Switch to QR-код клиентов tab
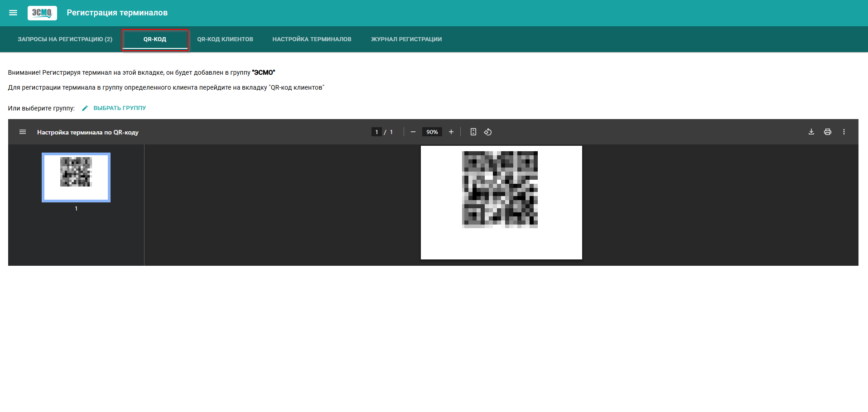The height and width of the screenshot is (412, 868). tap(225, 39)
